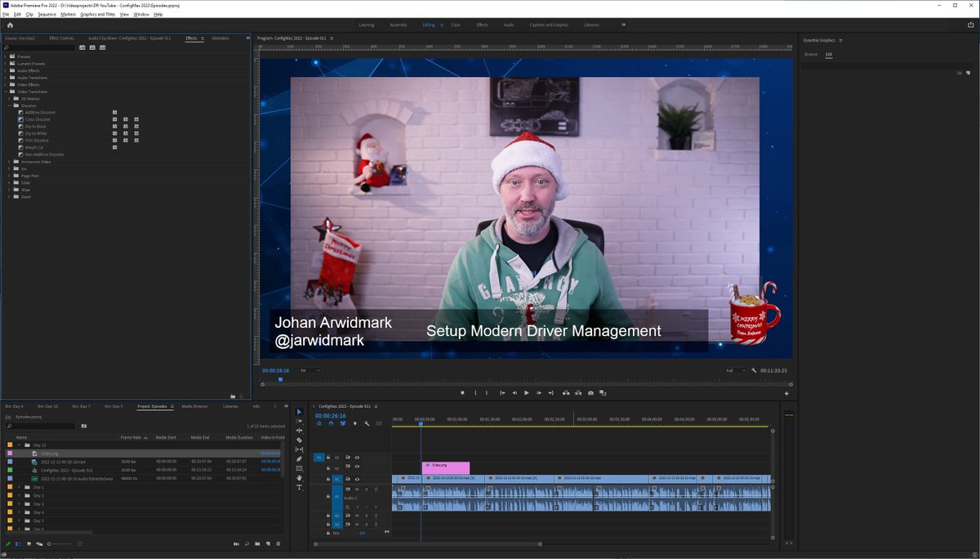Toggle V1 track output eye

pyautogui.click(x=357, y=479)
